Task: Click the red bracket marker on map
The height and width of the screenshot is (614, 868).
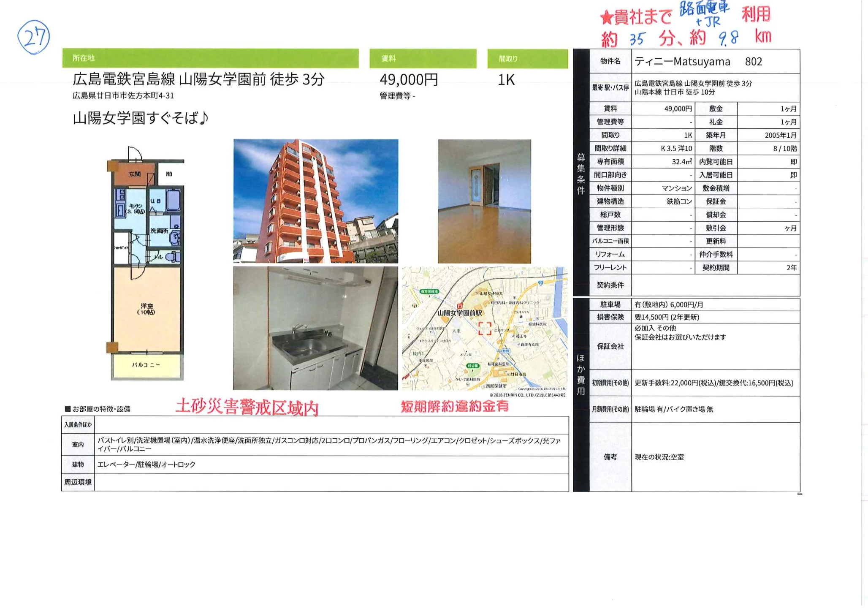Action: pyautogui.click(x=485, y=329)
